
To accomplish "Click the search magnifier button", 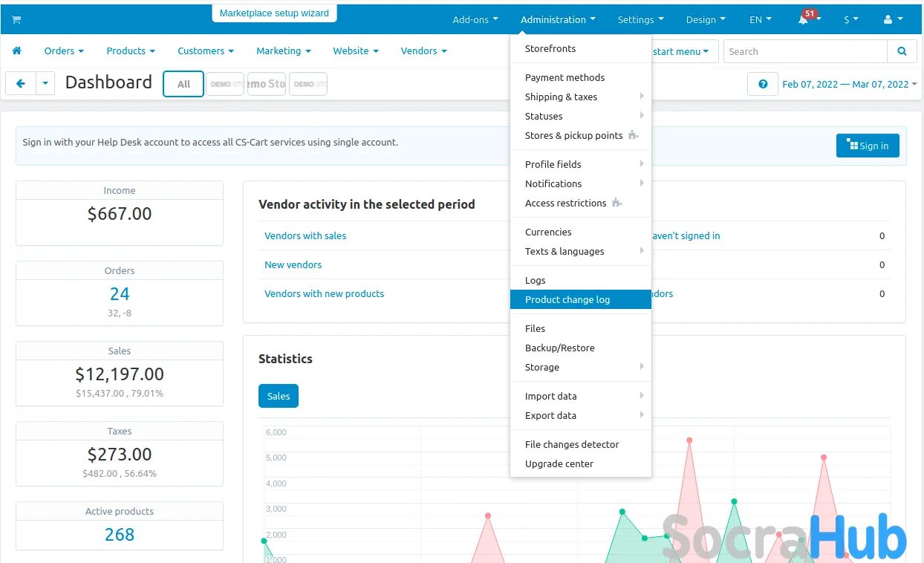I will point(902,51).
